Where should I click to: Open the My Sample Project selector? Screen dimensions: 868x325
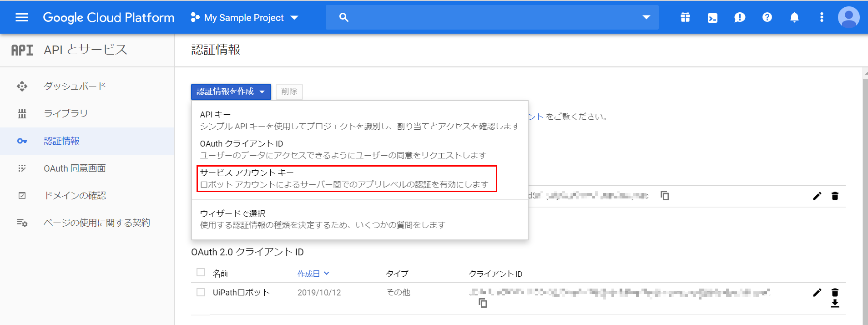(x=245, y=17)
